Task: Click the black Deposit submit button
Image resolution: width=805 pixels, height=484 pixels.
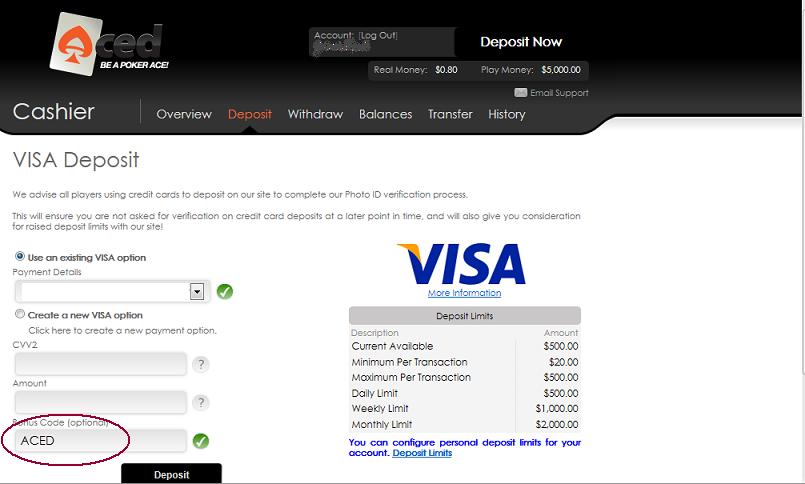Action: [171, 474]
